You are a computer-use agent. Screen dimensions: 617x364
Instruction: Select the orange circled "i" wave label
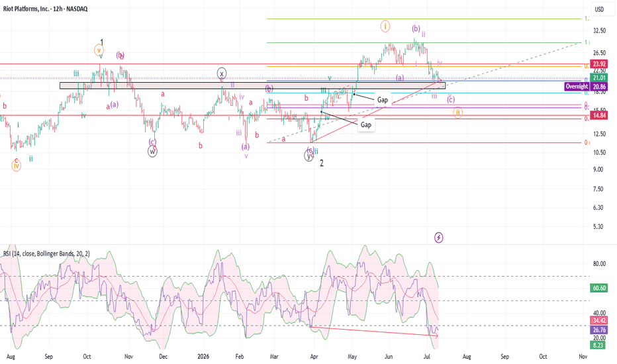(385, 26)
